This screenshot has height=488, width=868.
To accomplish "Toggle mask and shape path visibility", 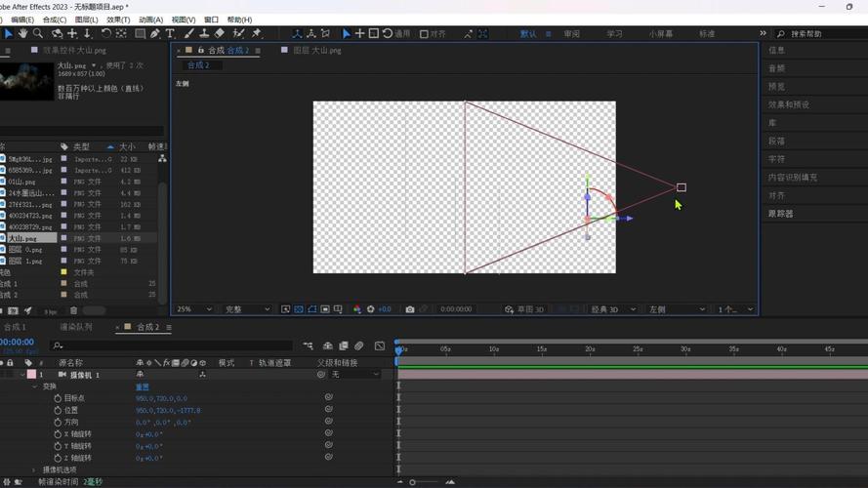I will pos(312,309).
